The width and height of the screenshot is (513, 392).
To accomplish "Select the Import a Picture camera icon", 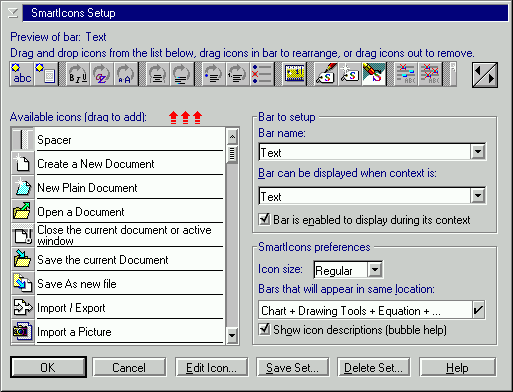I will point(23,331).
